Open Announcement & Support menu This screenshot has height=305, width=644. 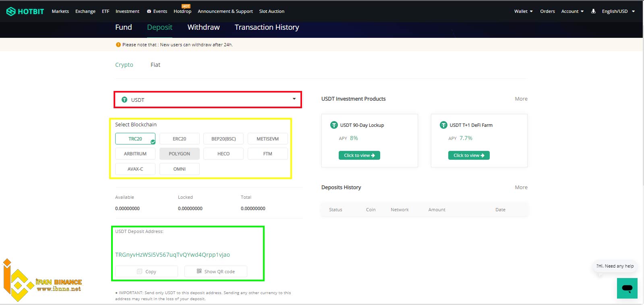225,11
